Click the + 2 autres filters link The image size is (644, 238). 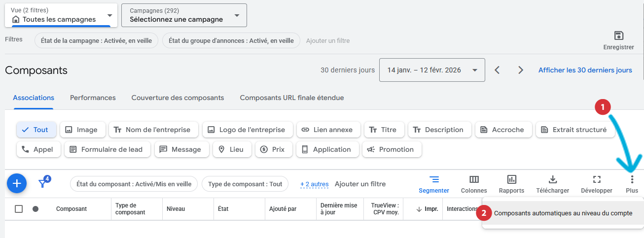[314, 184]
